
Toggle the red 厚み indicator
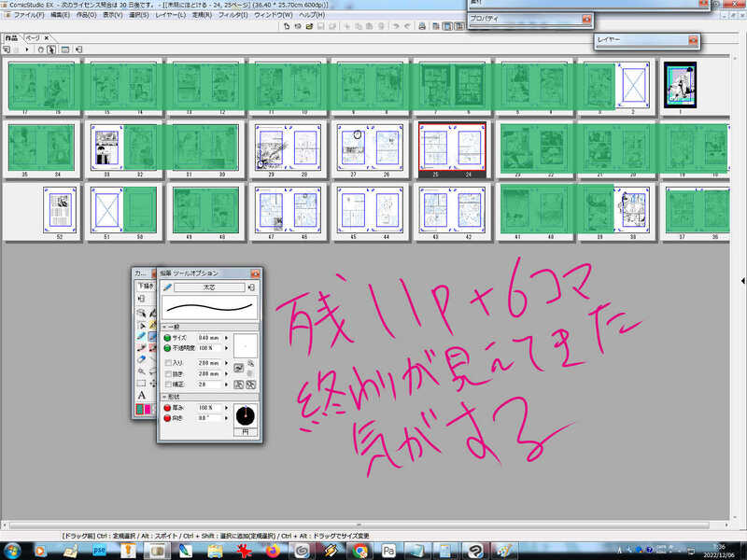tap(167, 408)
